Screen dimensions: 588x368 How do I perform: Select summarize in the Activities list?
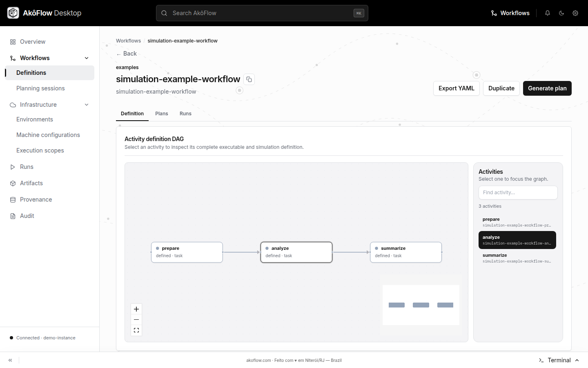tap(517, 258)
